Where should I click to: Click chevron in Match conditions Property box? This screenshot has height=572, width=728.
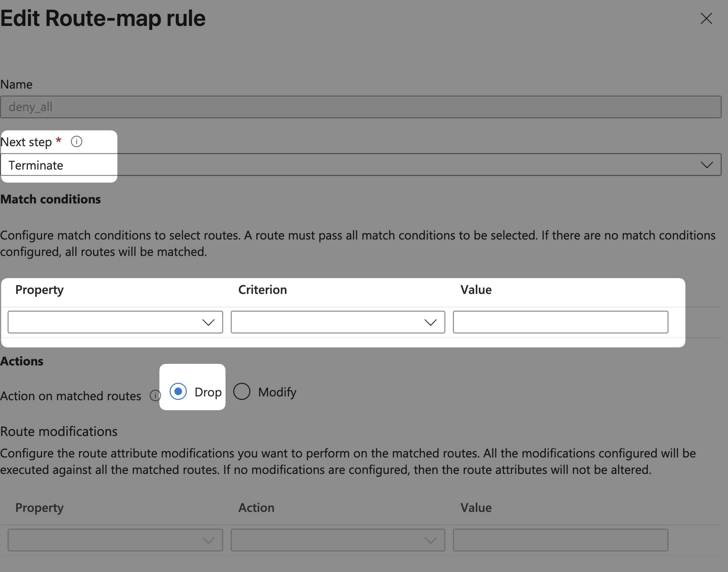(x=208, y=322)
